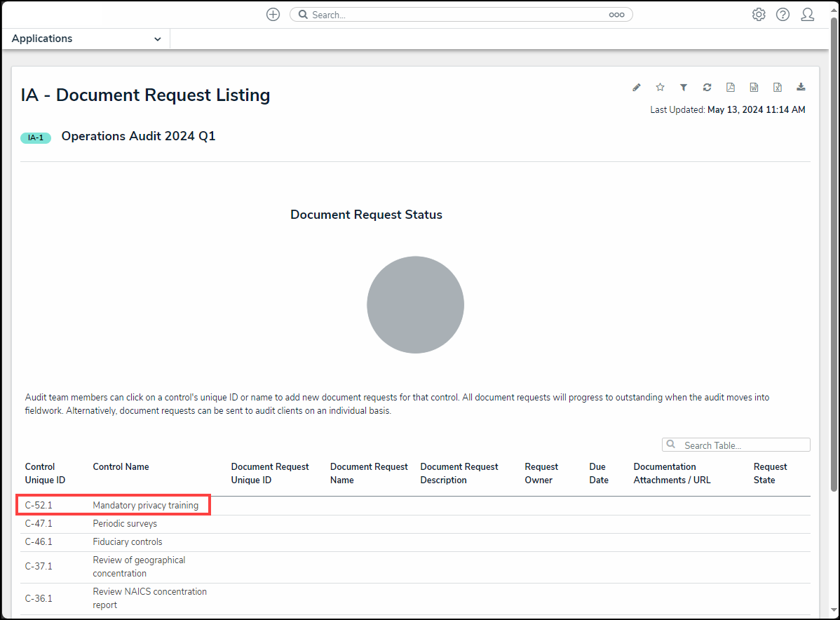840x620 pixels.
Task: Open the help question mark icon
Action: pyautogui.click(x=783, y=15)
